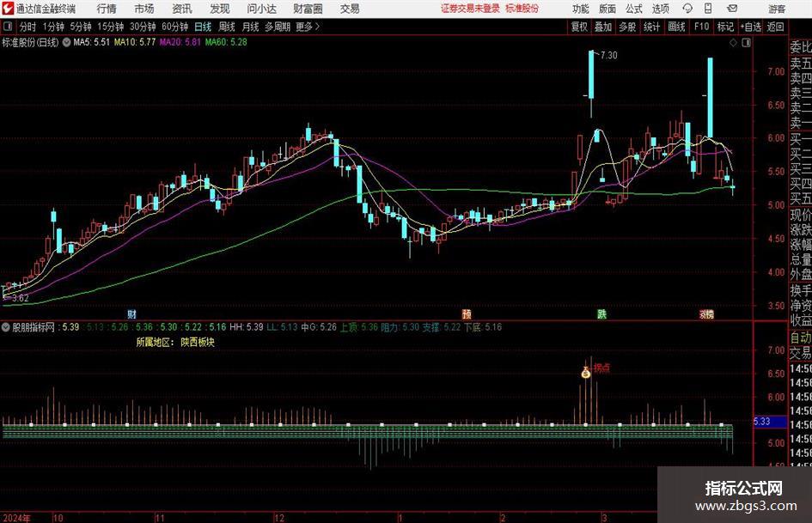
Task: Switch to 30分钟 period tab
Action: coord(143,27)
